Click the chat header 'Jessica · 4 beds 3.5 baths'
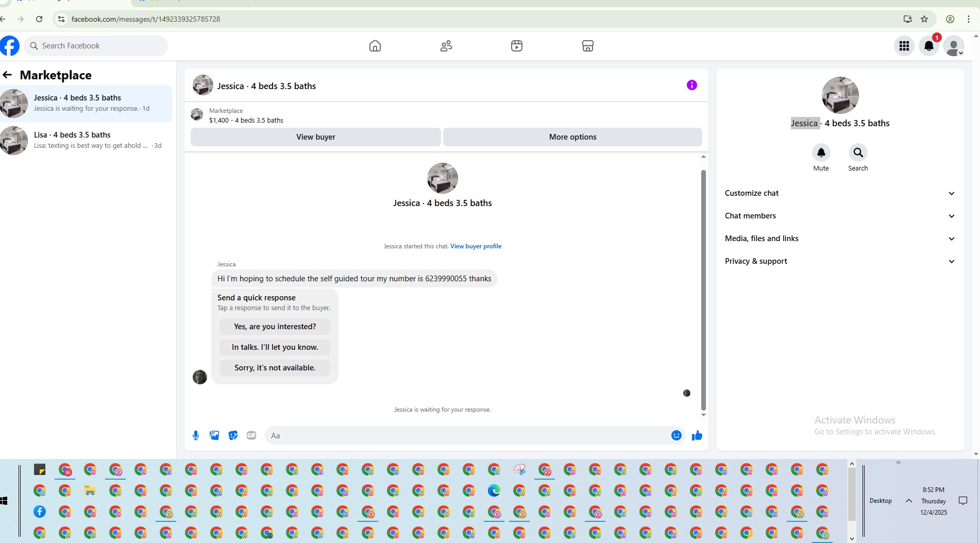 click(x=266, y=86)
